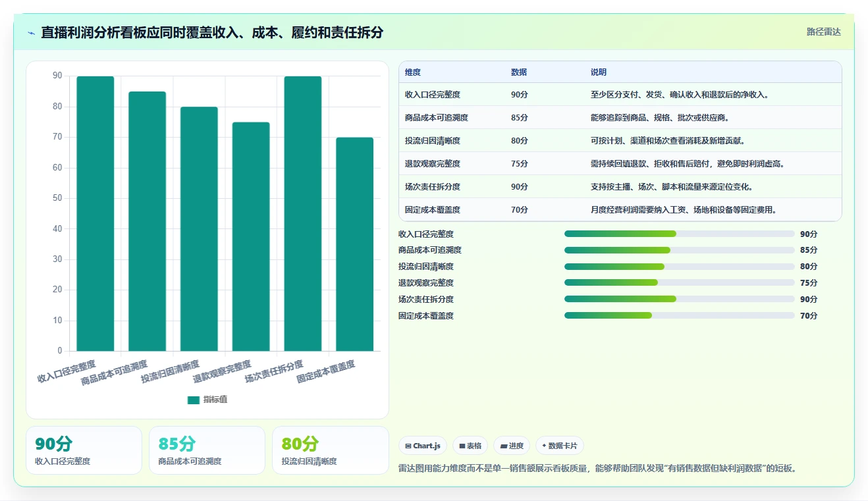Viewport: 868px width, 501px height.
Task: Click the 75分 value beside the progress bars
Action: pos(809,282)
